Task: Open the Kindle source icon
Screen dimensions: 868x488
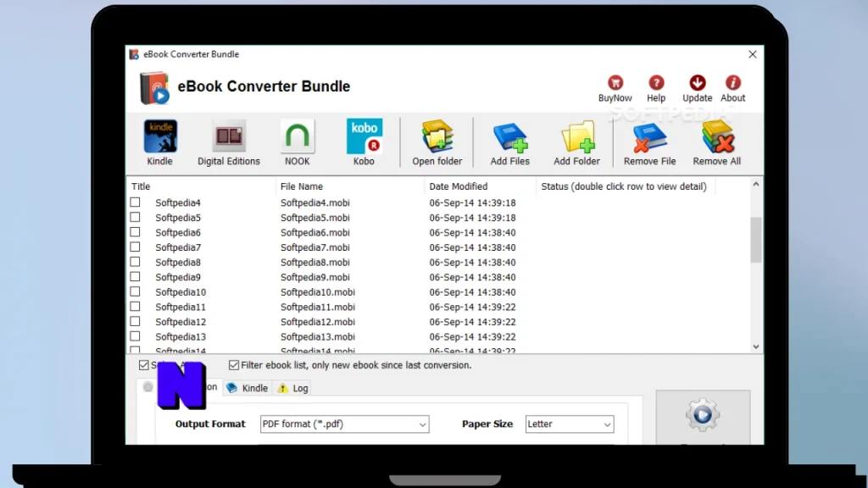Action: (160, 136)
